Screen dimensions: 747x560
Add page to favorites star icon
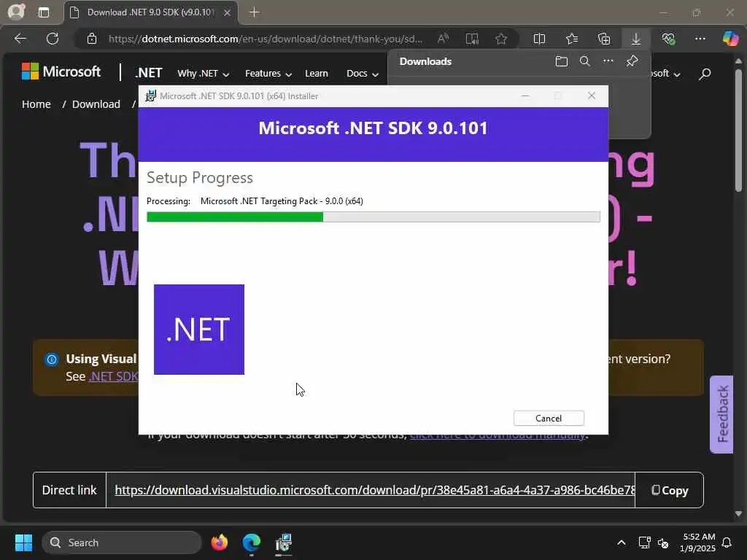(x=500, y=39)
